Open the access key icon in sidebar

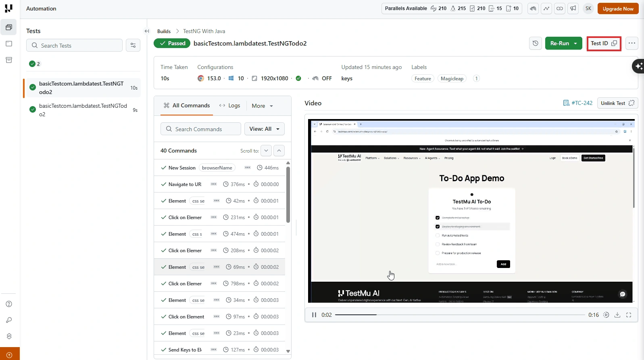click(x=9, y=320)
